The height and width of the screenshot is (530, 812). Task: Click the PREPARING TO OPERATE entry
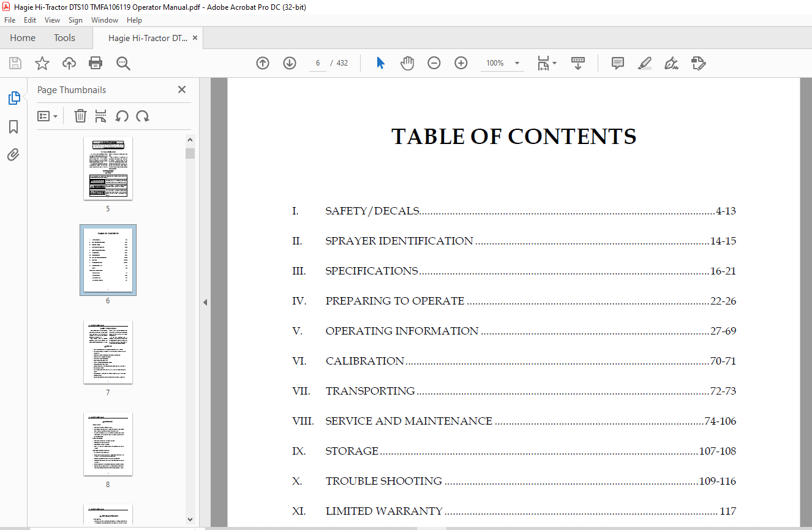(514, 301)
